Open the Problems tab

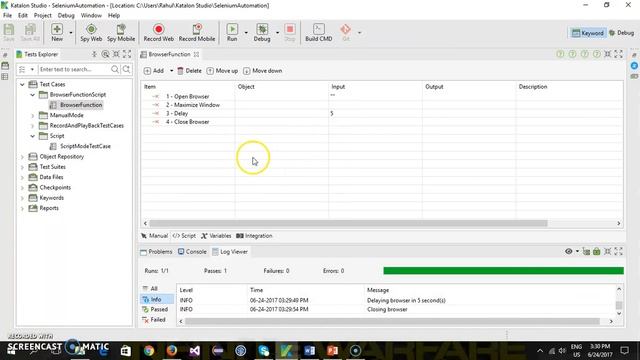click(x=156, y=252)
